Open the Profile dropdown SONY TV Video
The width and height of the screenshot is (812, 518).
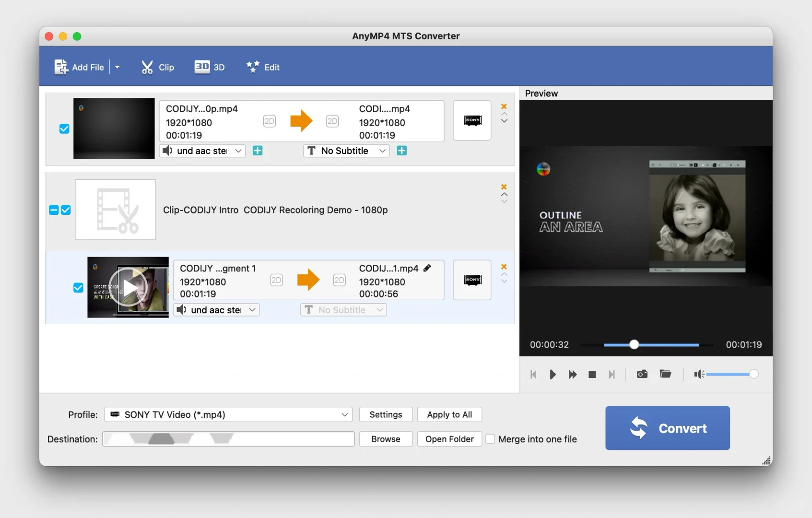click(x=228, y=414)
